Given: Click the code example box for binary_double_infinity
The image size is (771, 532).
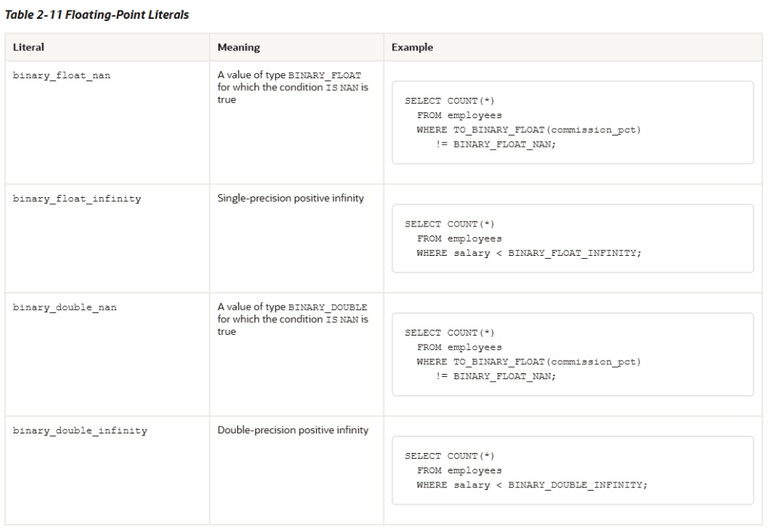Looking at the screenshot, I should [572, 470].
